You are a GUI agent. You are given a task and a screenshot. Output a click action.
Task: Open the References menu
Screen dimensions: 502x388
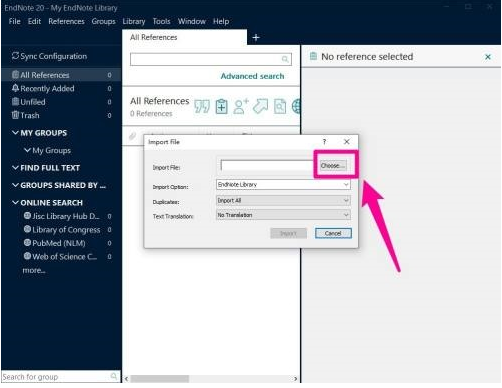point(66,21)
